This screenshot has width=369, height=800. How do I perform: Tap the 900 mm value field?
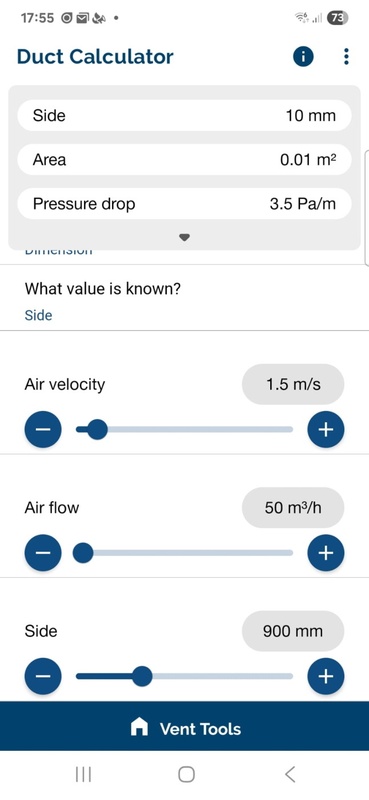pos(293,631)
